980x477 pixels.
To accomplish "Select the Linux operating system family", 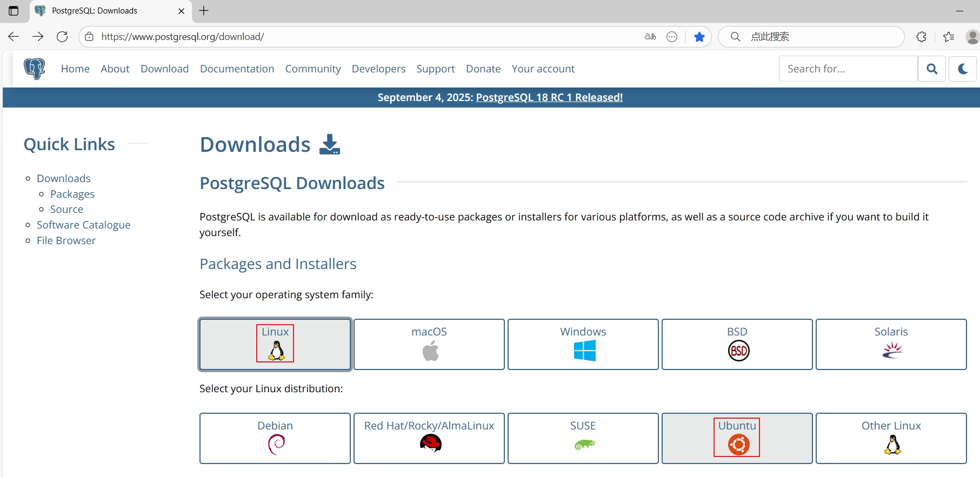I will pos(275,344).
